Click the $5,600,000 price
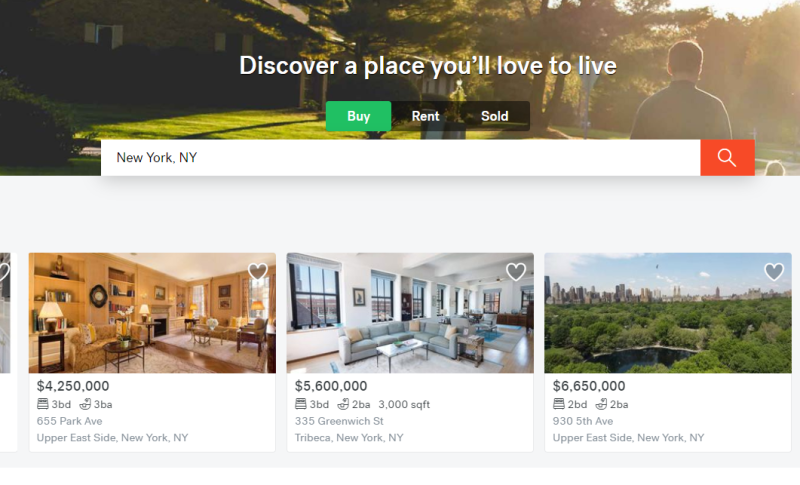Image resolution: width=800 pixels, height=485 pixels. coord(331,386)
